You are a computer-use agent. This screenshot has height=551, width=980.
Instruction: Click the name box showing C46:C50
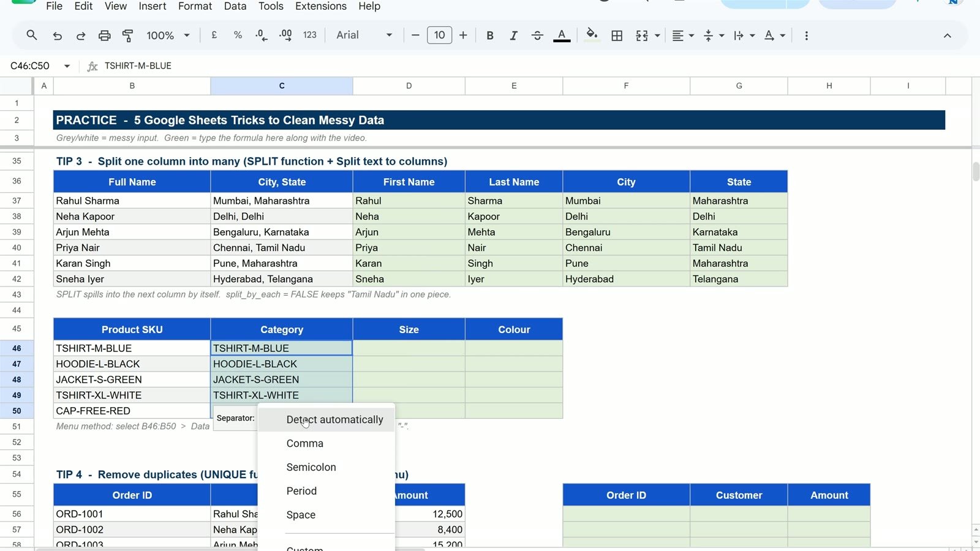click(x=31, y=66)
